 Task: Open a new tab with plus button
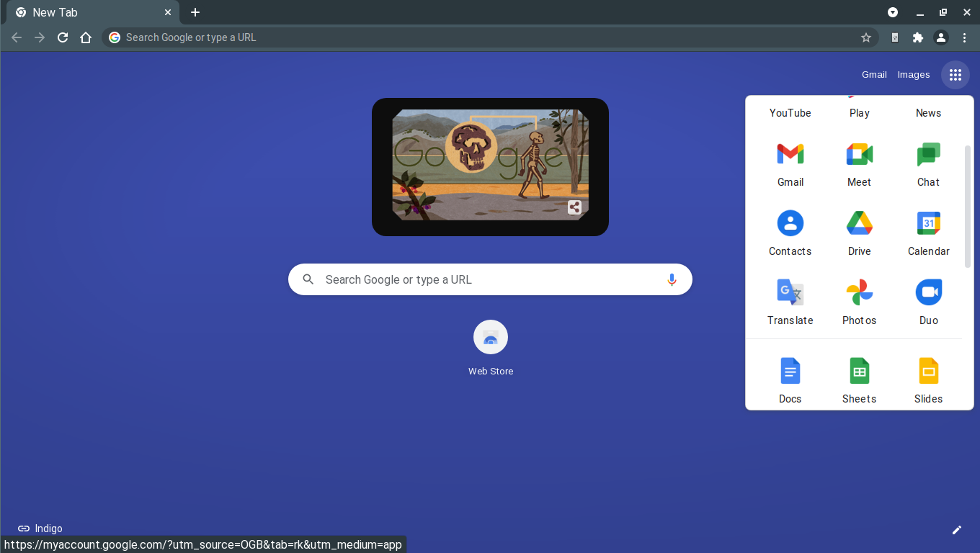click(195, 12)
